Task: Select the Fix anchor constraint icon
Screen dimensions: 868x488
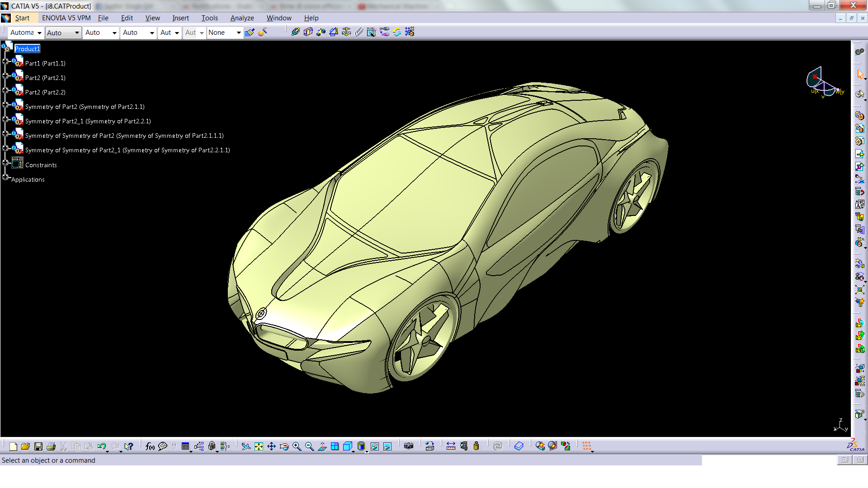Action: pyautogui.click(x=346, y=32)
